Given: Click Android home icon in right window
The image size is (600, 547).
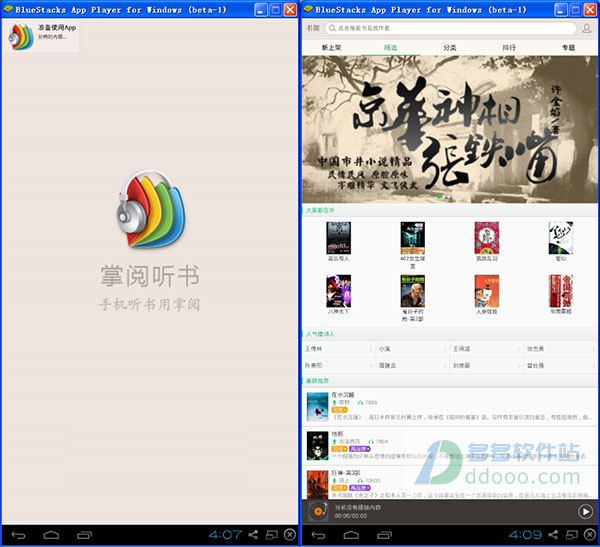Looking at the screenshot, I should point(351,535).
